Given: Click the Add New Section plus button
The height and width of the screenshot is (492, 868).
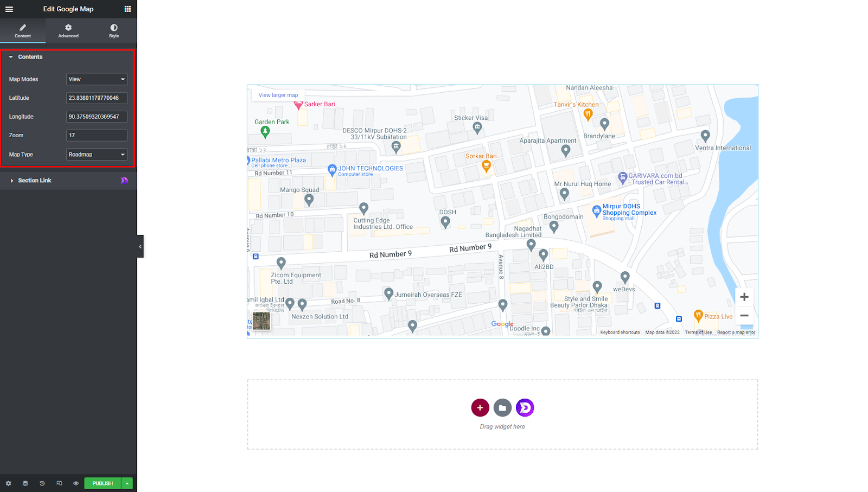Looking at the screenshot, I should pyautogui.click(x=480, y=407).
